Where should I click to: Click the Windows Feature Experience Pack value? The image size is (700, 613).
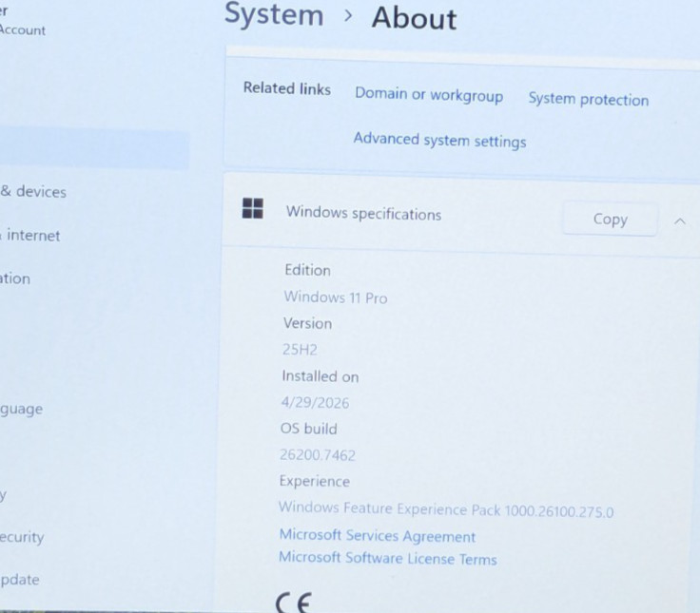446,509
